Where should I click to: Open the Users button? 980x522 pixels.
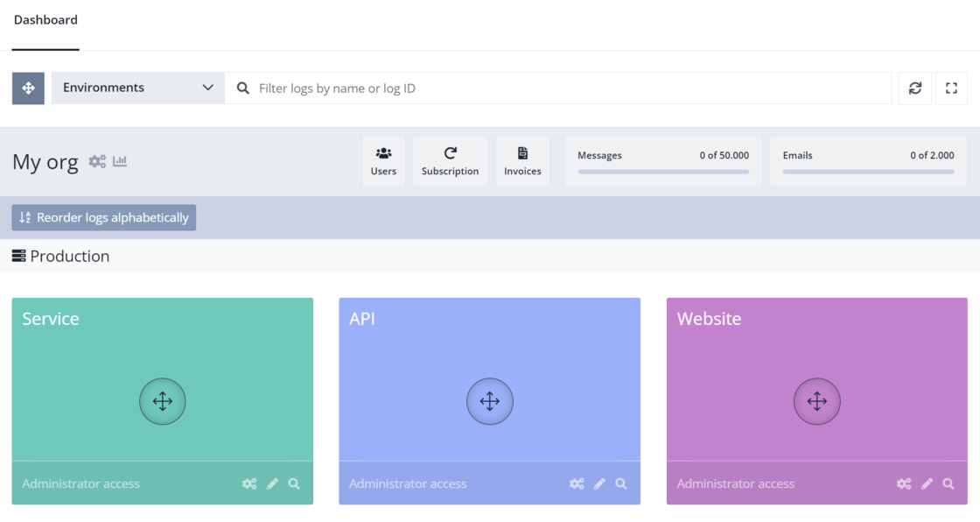383,161
